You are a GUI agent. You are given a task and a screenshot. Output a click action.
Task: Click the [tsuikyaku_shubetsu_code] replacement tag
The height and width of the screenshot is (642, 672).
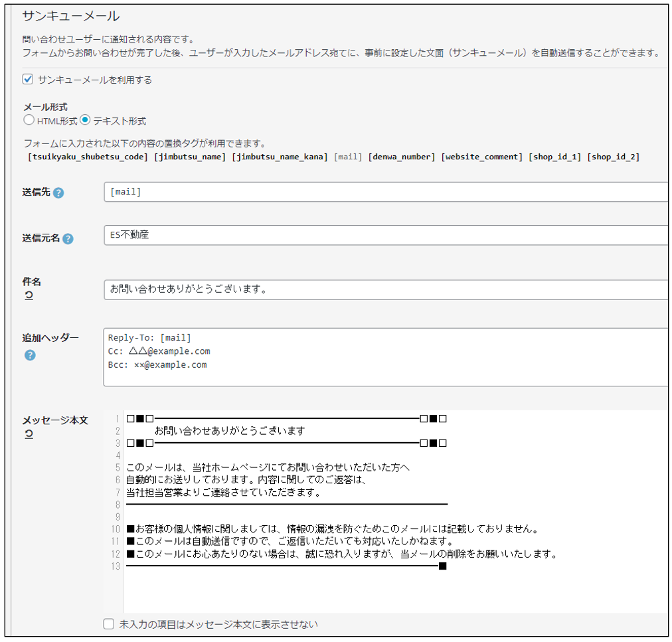88,157
